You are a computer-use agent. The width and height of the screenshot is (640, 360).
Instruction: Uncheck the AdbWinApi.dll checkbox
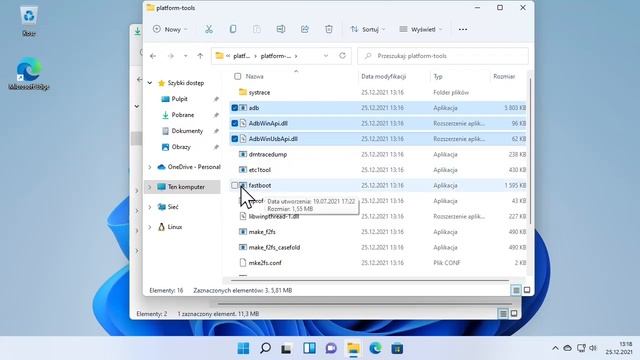[235, 123]
